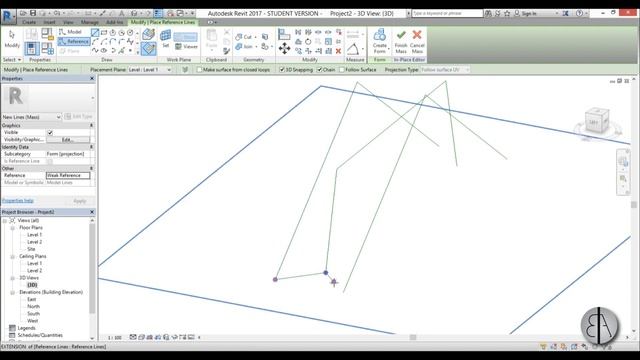Open the New Lines (Mass) type selector

click(31, 117)
